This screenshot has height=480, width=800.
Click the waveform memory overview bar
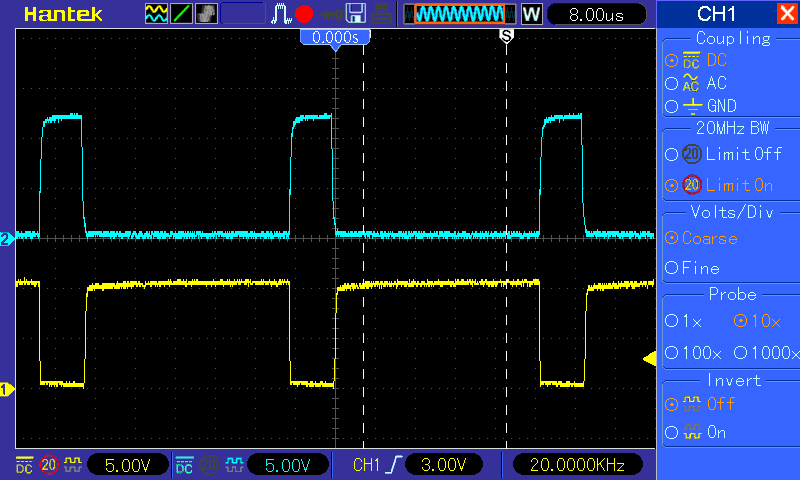pyautogui.click(x=459, y=14)
